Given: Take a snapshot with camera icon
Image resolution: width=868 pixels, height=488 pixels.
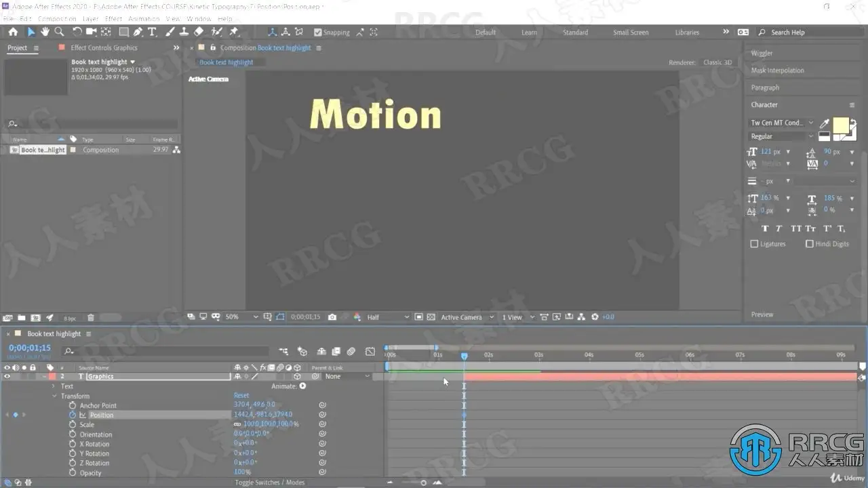Looking at the screenshot, I should click(x=332, y=317).
